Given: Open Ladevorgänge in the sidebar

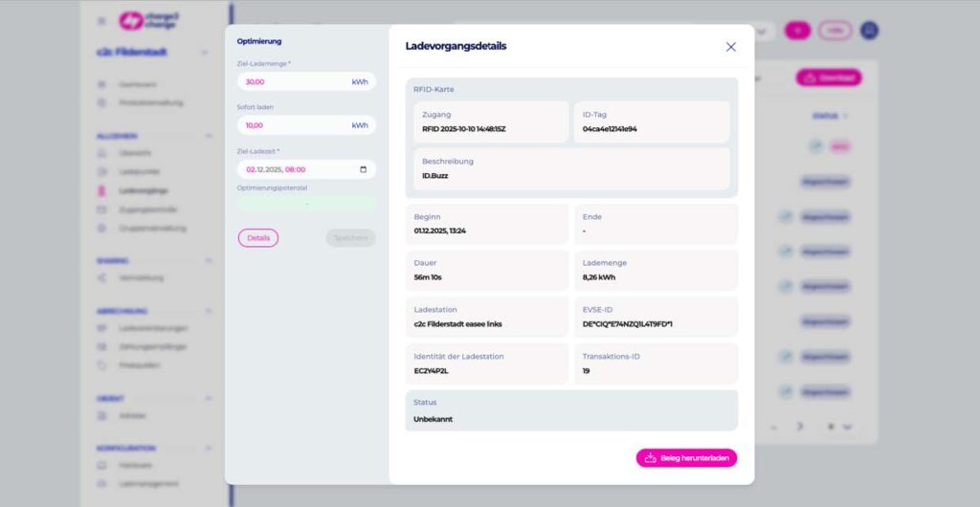Looking at the screenshot, I should (x=144, y=190).
